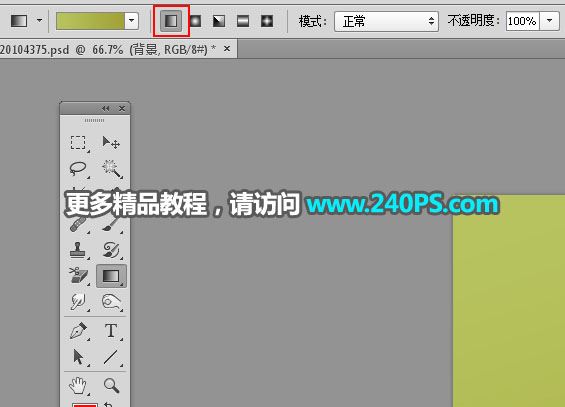Select the Smudge tool

[78, 301]
